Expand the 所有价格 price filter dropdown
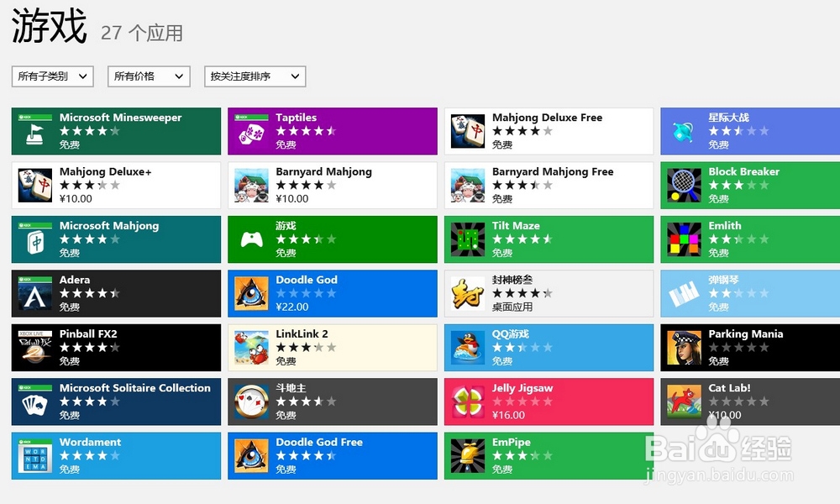840x504 pixels. tap(149, 76)
